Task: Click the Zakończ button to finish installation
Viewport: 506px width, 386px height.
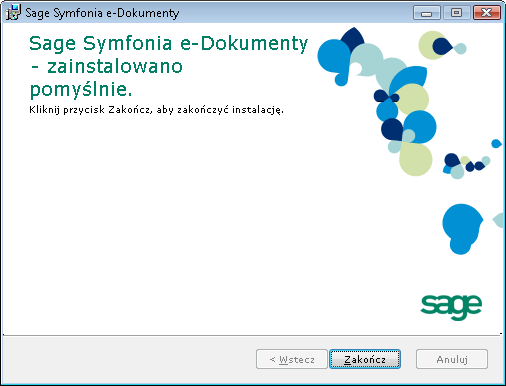Action: click(x=365, y=359)
